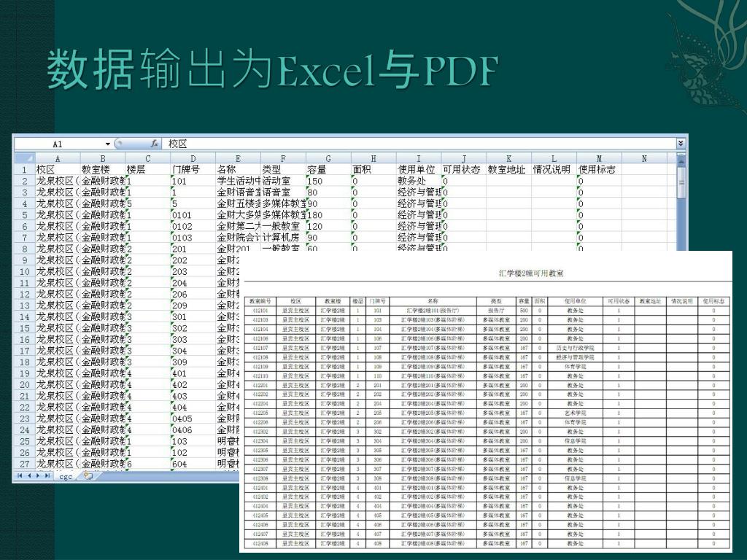Click next sheet navigation arrow
747x560 pixels.
pos(38,475)
